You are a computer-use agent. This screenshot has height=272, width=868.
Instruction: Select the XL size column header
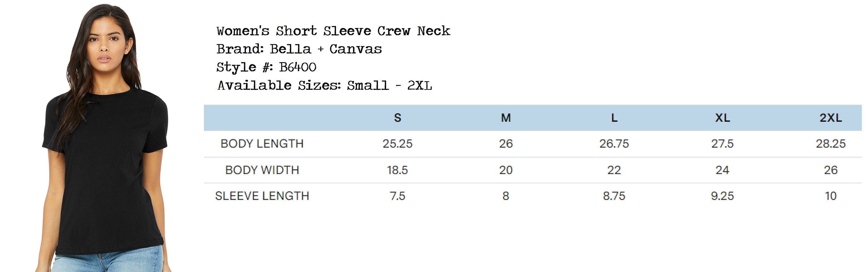pos(722,118)
